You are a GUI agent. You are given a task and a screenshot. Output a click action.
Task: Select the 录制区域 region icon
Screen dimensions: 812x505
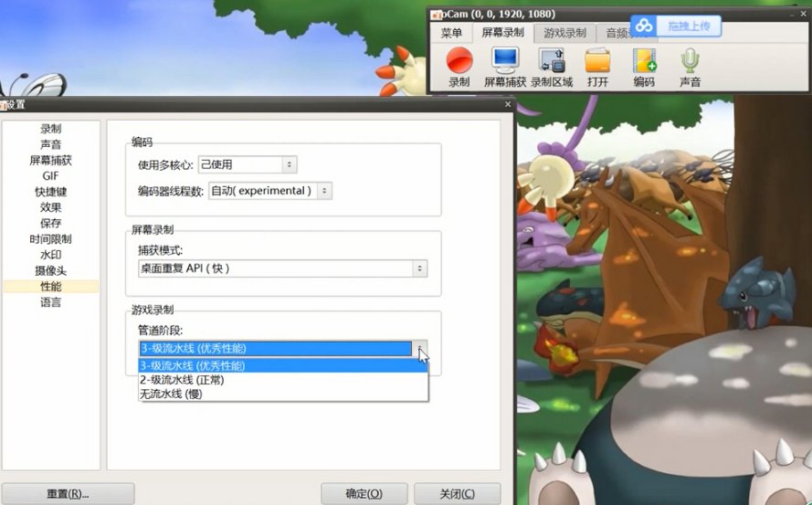tap(552, 60)
